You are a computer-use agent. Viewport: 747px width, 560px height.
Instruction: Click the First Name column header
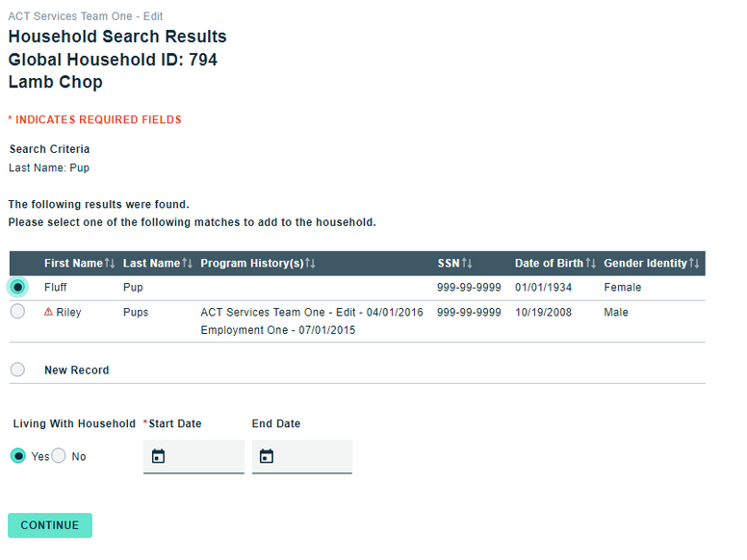tap(72, 264)
